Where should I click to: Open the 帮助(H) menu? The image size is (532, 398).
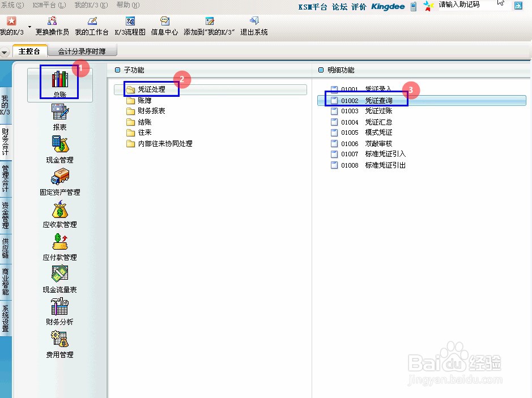(128, 5)
